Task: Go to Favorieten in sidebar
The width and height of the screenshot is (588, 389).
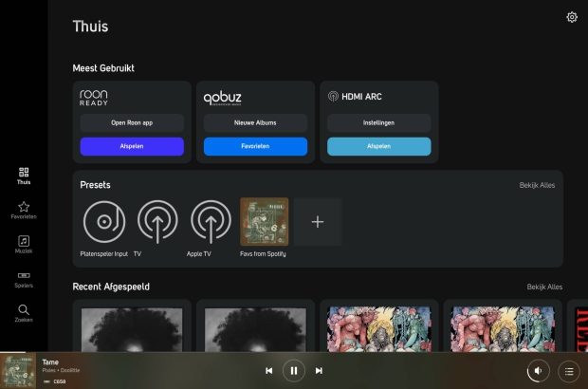Action: pos(24,210)
